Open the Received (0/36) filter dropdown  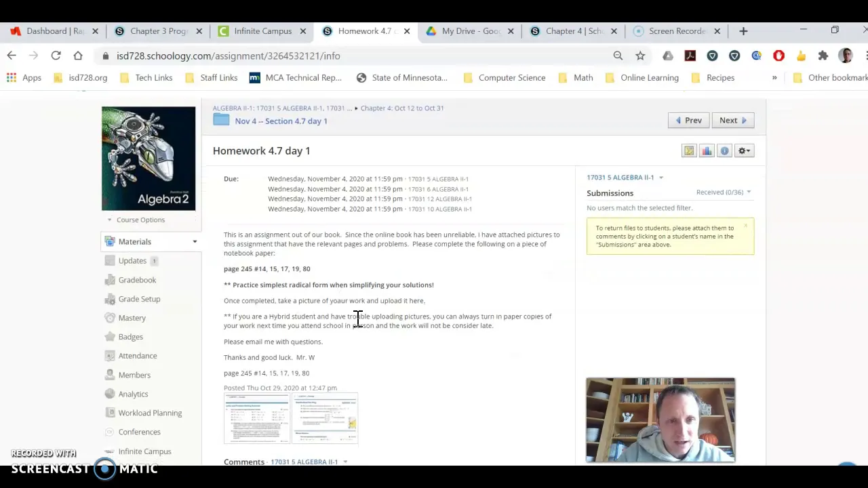point(724,192)
